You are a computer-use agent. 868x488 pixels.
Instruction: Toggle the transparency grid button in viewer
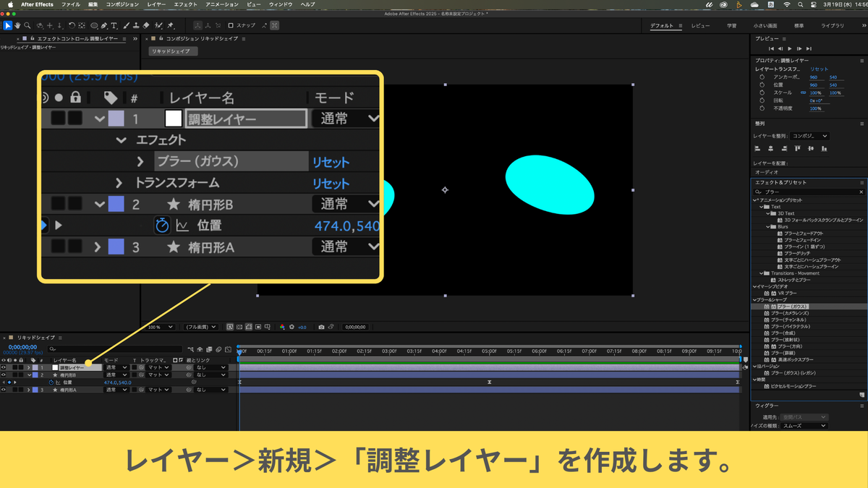click(239, 327)
